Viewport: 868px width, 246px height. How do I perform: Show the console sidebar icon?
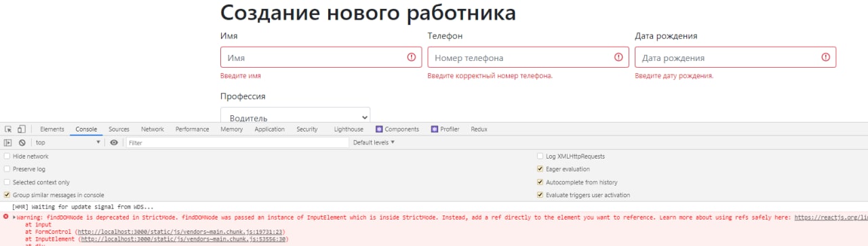[x=8, y=143]
